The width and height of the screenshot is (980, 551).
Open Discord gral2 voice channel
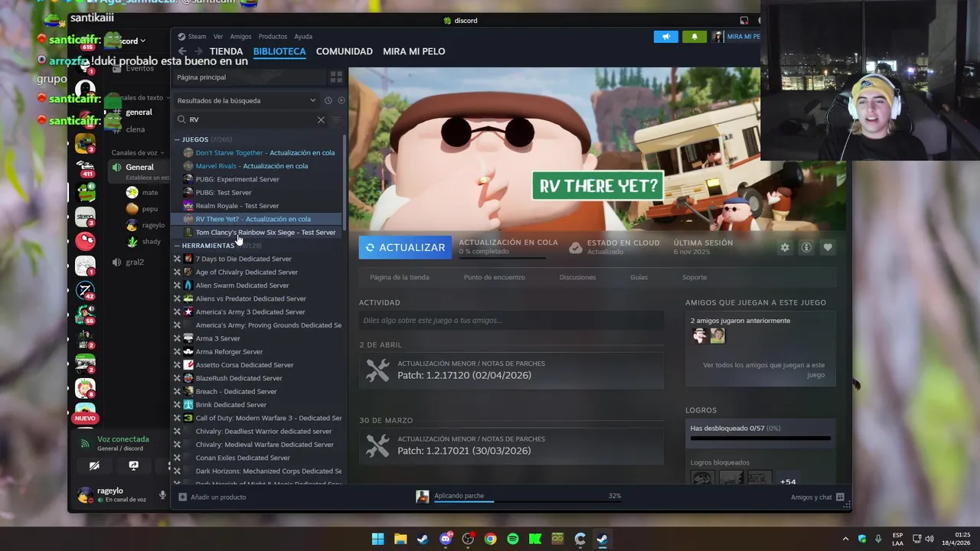(135, 262)
